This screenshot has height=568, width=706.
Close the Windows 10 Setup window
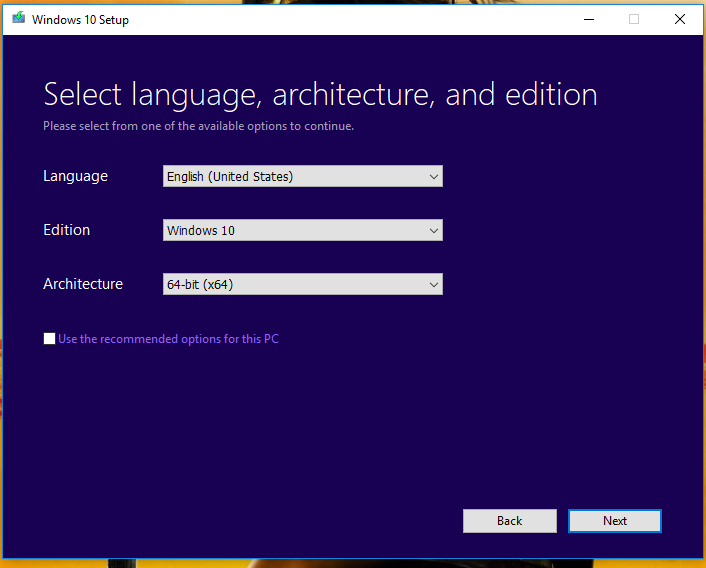click(680, 19)
